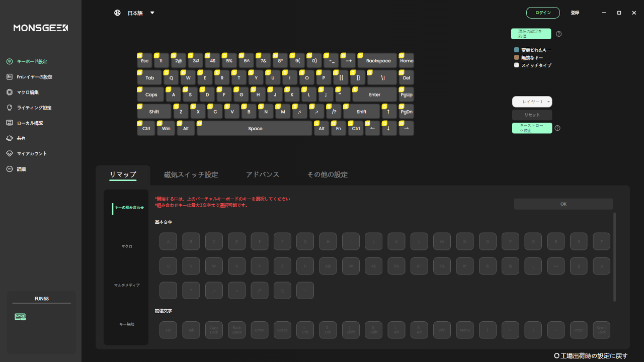Select the FUN68 green keyboard device icon
644x362 pixels.
(20, 317)
